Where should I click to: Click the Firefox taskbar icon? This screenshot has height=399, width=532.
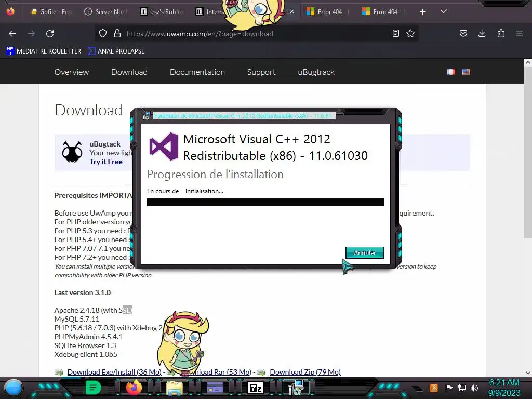pos(134,388)
